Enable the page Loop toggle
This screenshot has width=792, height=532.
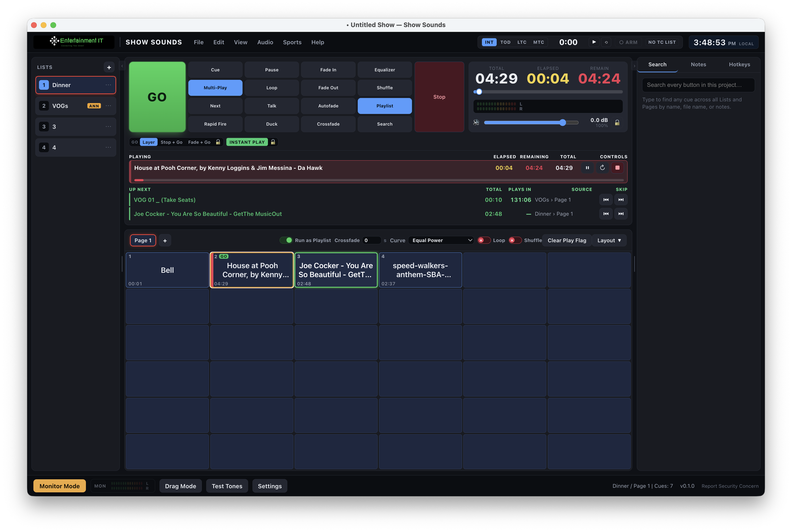(484, 240)
